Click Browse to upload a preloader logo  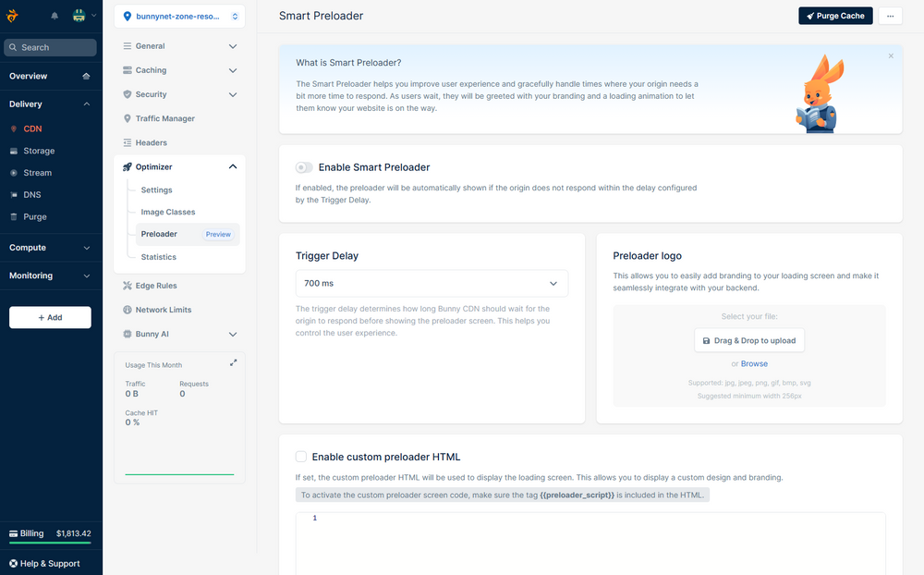(755, 363)
